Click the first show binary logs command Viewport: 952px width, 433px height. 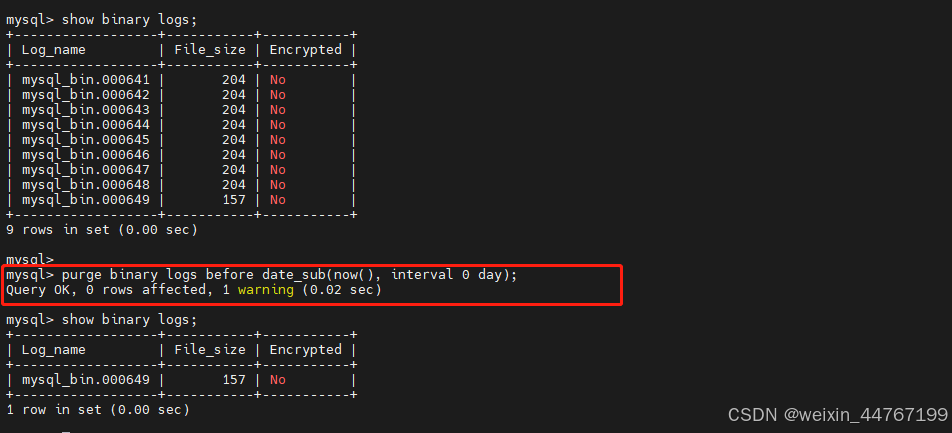point(101,19)
